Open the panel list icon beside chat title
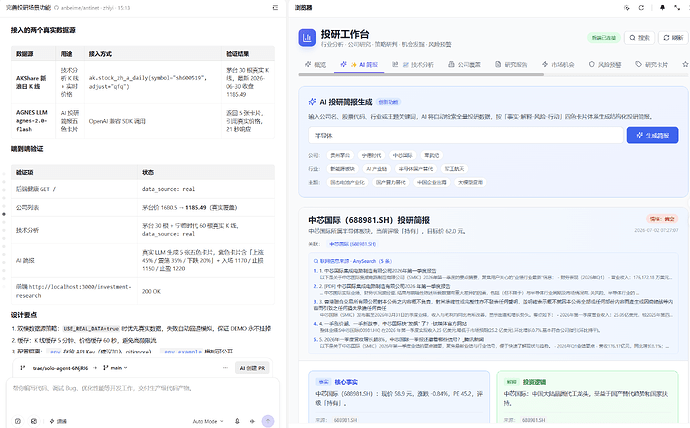Viewport: 690px width, 428px height. (x=275, y=7)
